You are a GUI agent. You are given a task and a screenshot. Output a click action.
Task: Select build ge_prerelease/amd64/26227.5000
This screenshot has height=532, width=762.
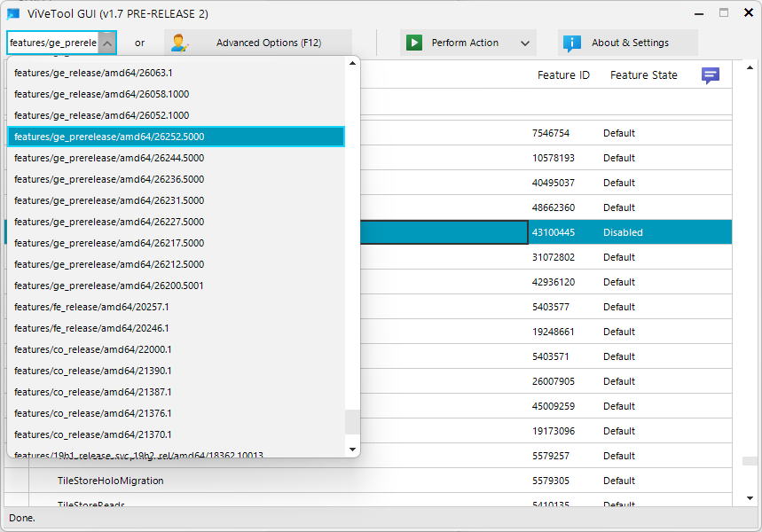(176, 222)
